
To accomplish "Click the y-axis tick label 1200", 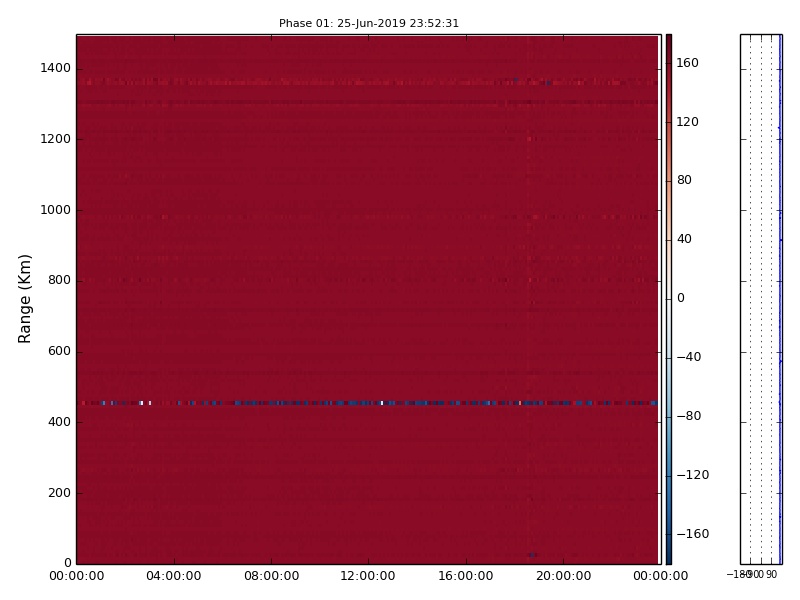I will tap(56, 139).
